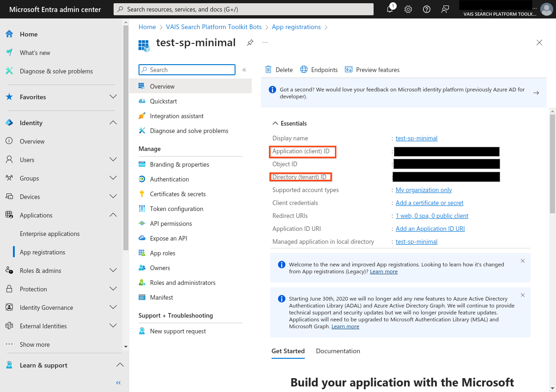Click the What's new icon

(9, 53)
